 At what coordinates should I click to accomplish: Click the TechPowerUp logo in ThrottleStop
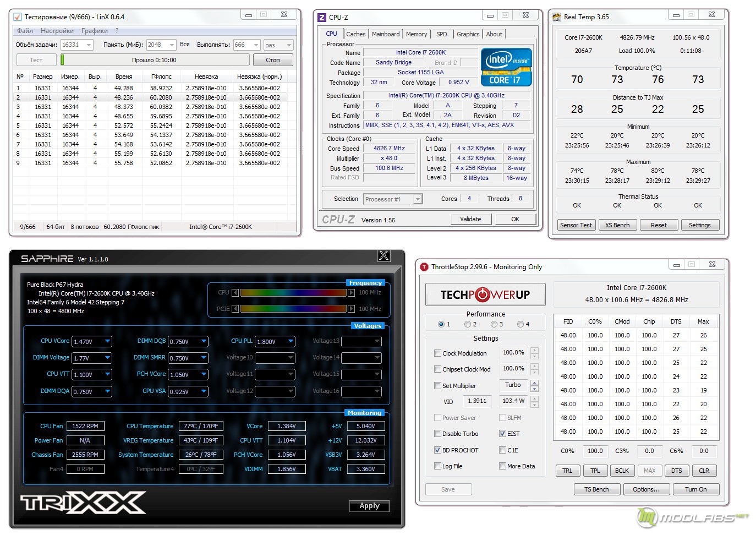coord(485,294)
